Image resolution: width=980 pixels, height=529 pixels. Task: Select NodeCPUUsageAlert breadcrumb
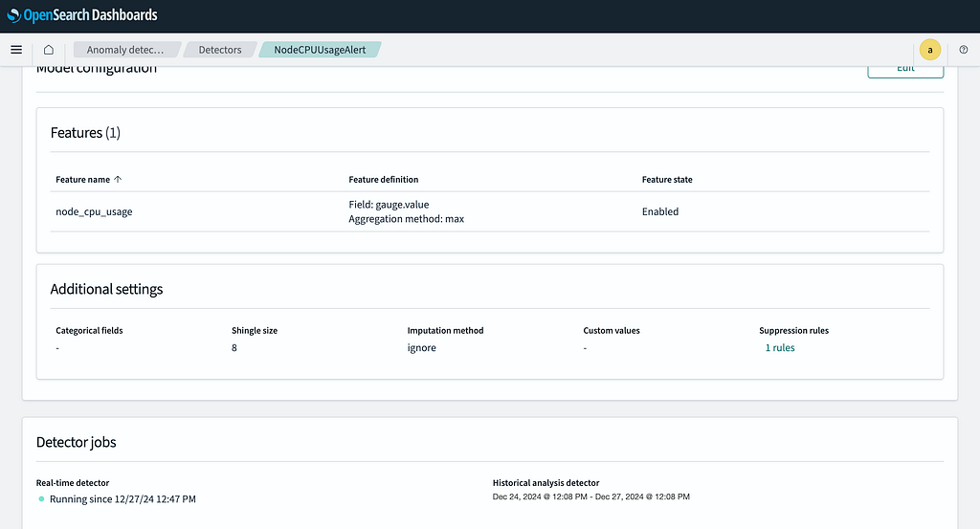point(320,50)
